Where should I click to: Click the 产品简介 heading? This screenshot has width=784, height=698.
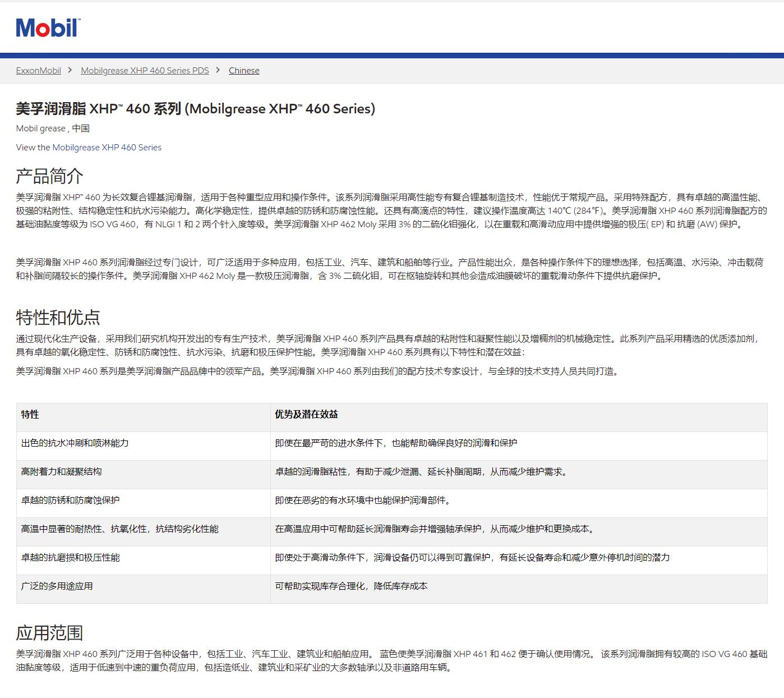coord(50,176)
